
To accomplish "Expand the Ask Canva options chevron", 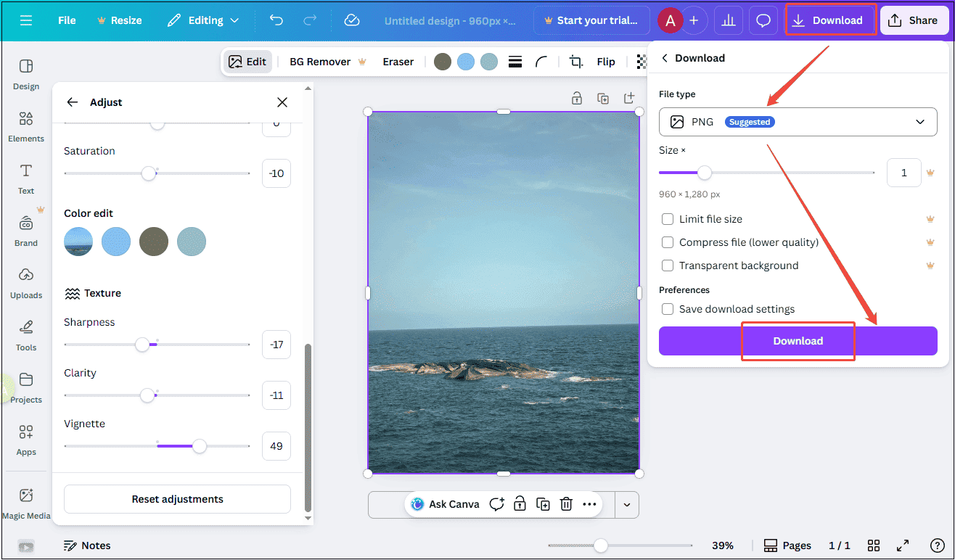I will click(x=626, y=504).
